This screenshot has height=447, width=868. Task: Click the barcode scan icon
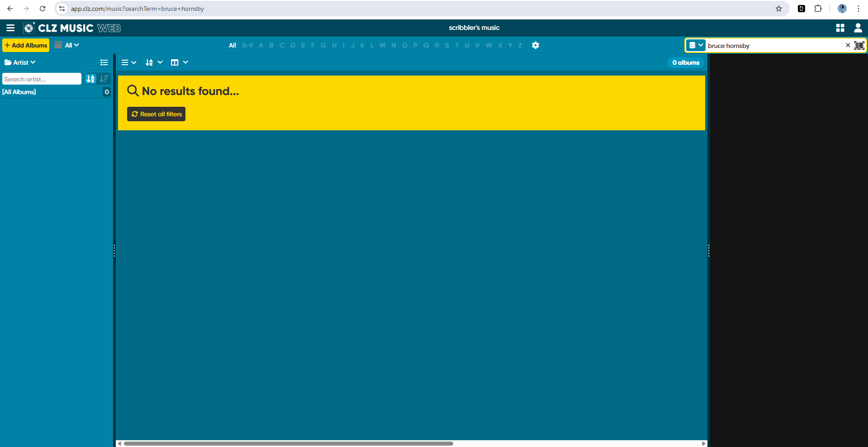coord(859,45)
